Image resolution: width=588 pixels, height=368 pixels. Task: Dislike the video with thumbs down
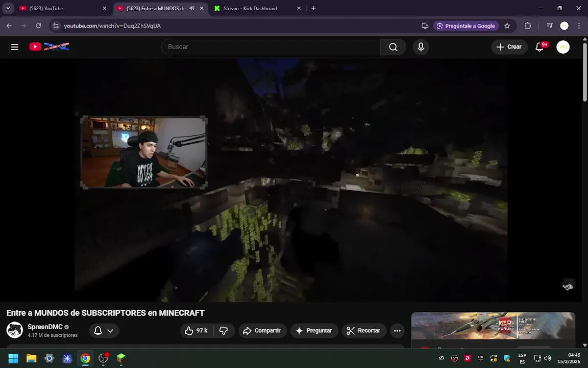coord(224,331)
